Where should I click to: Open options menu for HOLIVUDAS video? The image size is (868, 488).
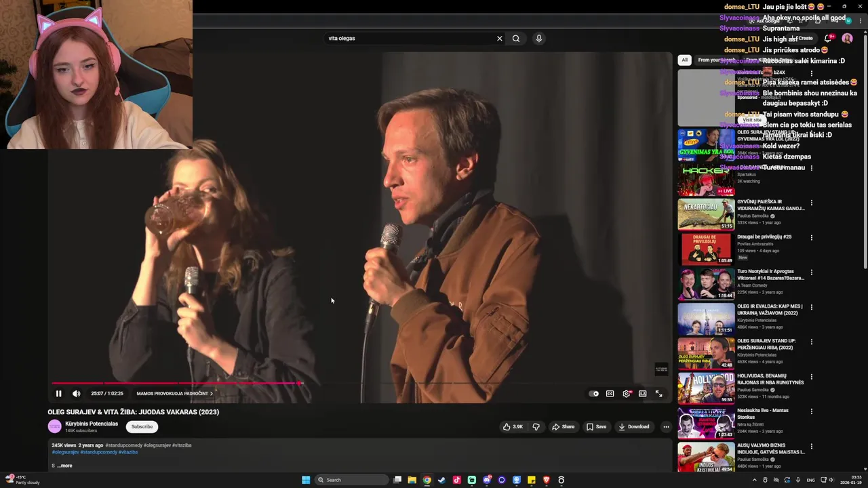pyautogui.click(x=811, y=376)
